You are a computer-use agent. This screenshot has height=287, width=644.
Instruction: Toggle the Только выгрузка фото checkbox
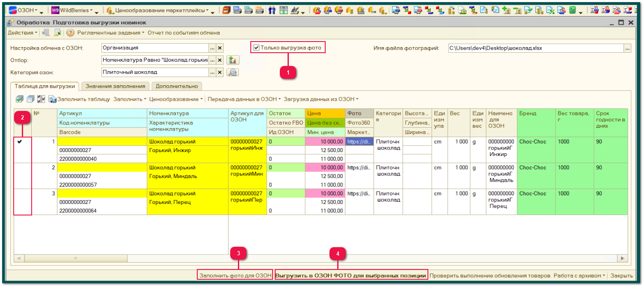pyautogui.click(x=256, y=48)
